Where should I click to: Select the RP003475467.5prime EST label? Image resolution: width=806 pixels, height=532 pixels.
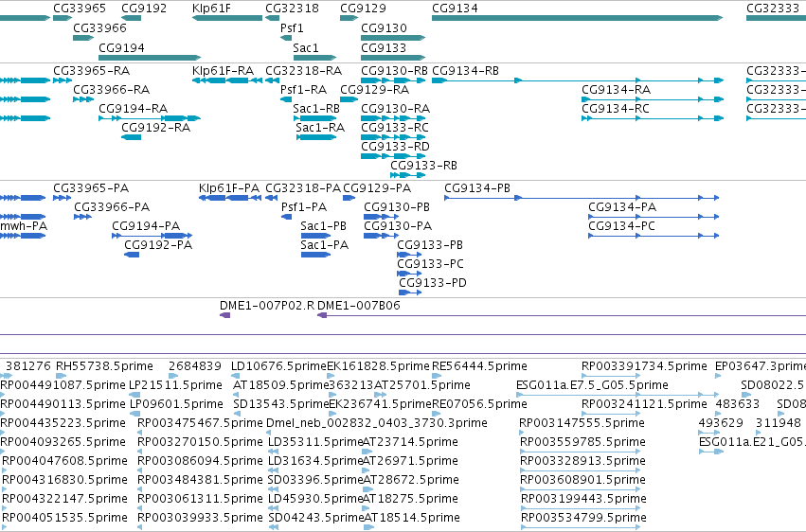tap(200, 423)
